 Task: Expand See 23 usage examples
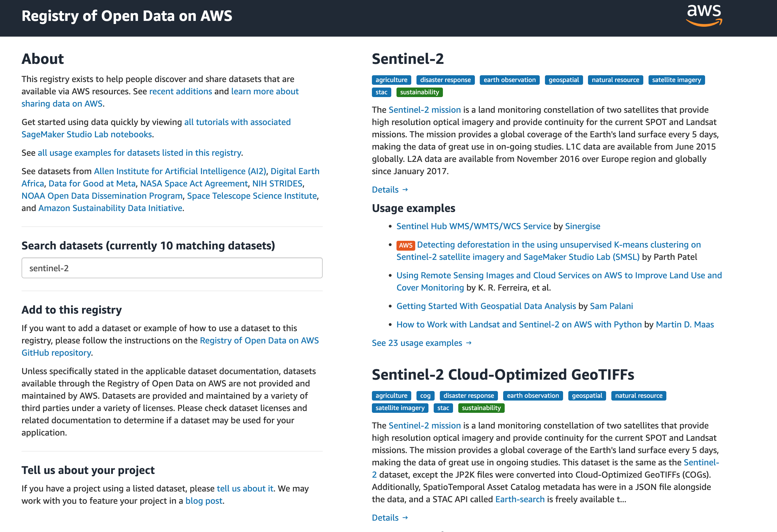pyautogui.click(x=421, y=343)
